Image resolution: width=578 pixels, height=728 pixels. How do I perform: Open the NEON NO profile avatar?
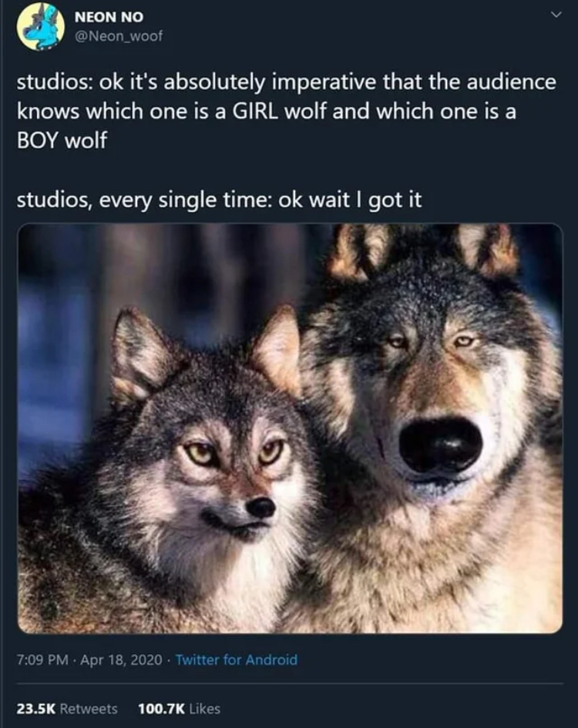point(40,26)
